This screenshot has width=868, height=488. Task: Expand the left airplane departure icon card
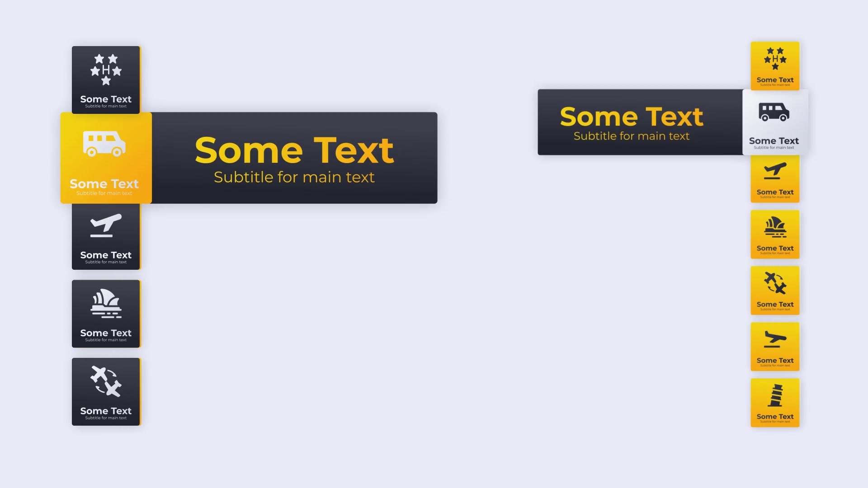[x=105, y=236]
